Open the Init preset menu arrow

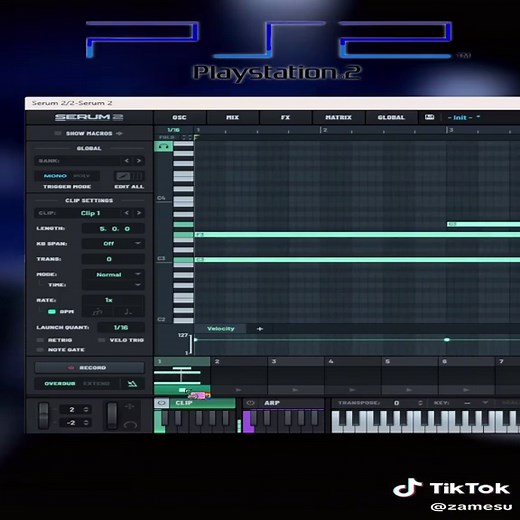pos(478,117)
